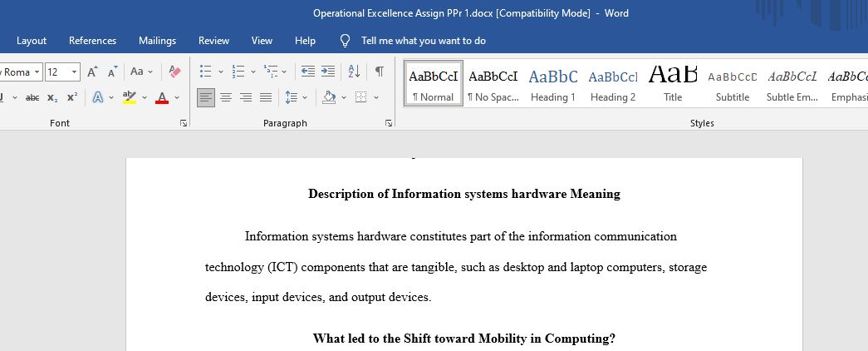The width and height of the screenshot is (868, 351).
Task: Apply the Heading 1 style
Action: 553,84
